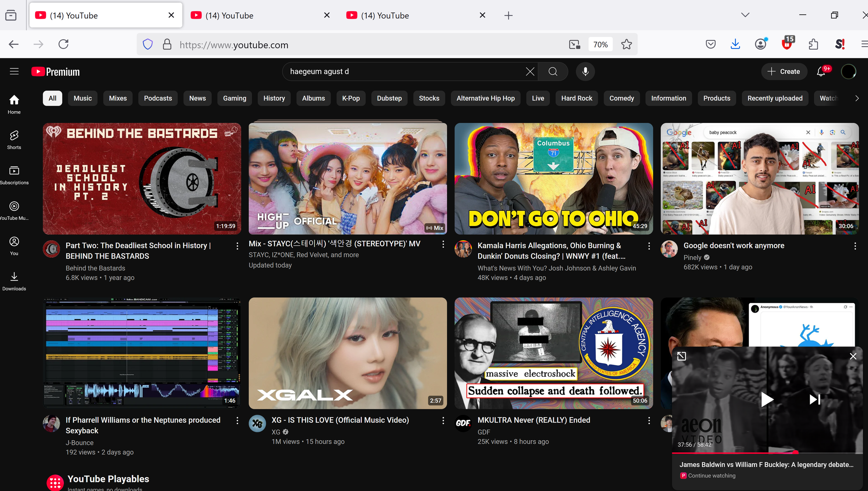Expand the Firefox list all tabs dropdown
Image resolution: width=868 pixels, height=491 pixels.
[745, 15]
